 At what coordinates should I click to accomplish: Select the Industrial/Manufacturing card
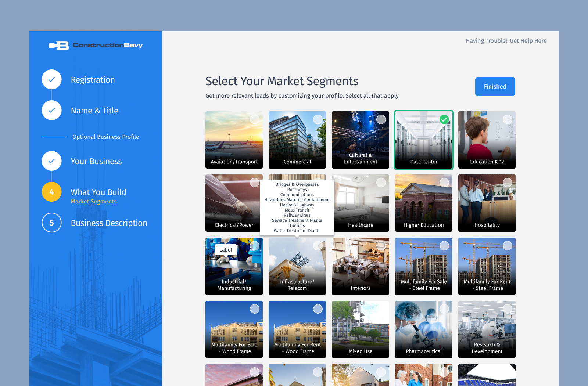(234, 266)
